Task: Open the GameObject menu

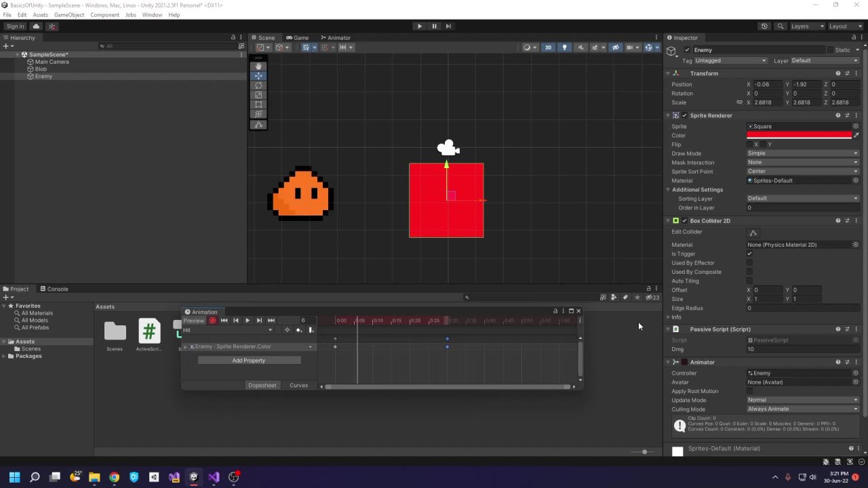Action: (x=68, y=15)
